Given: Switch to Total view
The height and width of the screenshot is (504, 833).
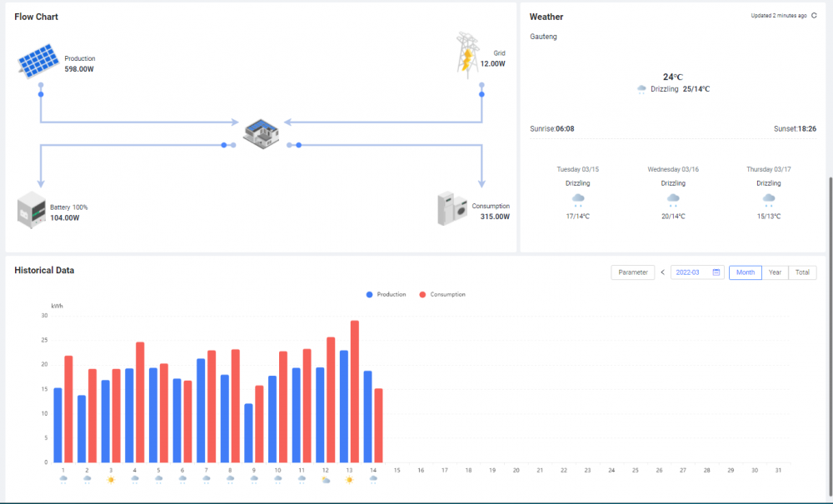Looking at the screenshot, I should 802,272.
